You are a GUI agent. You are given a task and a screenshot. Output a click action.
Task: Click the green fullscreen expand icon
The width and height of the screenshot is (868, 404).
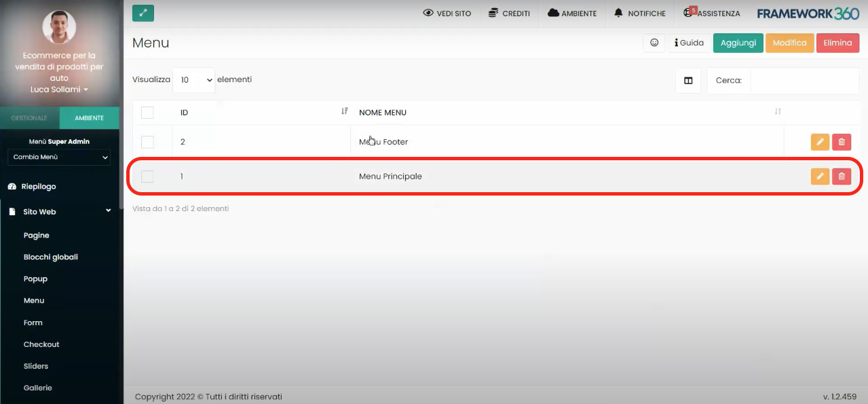point(143,13)
